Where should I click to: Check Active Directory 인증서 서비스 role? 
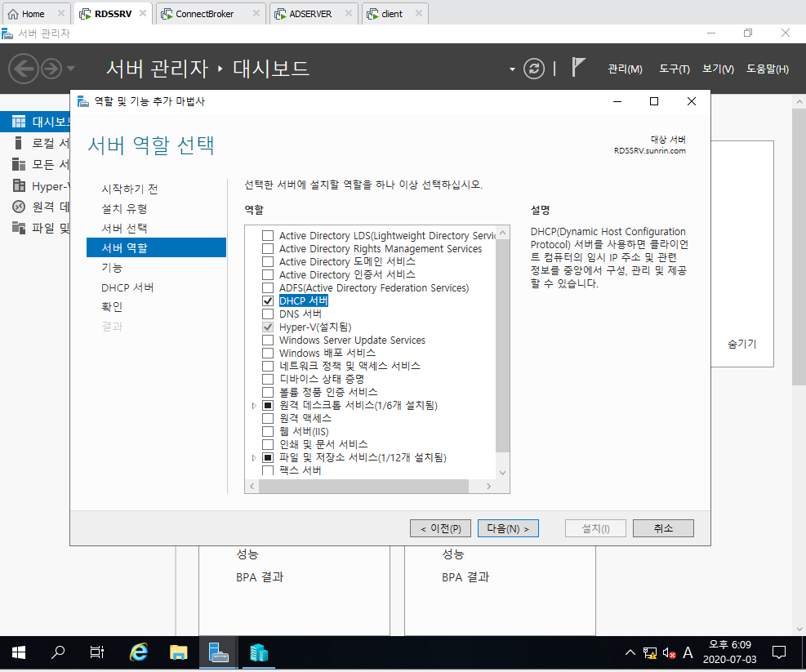pyautogui.click(x=268, y=274)
